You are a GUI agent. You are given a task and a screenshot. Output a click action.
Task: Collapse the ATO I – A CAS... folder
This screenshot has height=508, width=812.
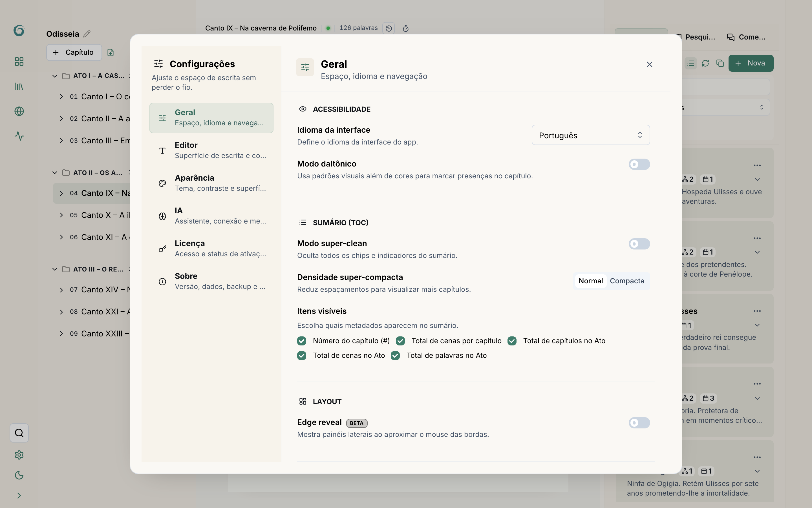55,76
